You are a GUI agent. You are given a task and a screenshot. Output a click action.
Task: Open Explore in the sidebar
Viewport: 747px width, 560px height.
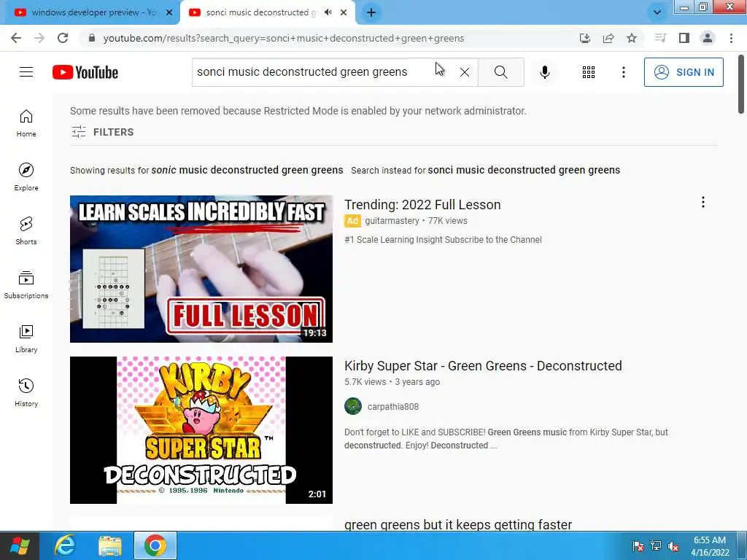[26, 177]
